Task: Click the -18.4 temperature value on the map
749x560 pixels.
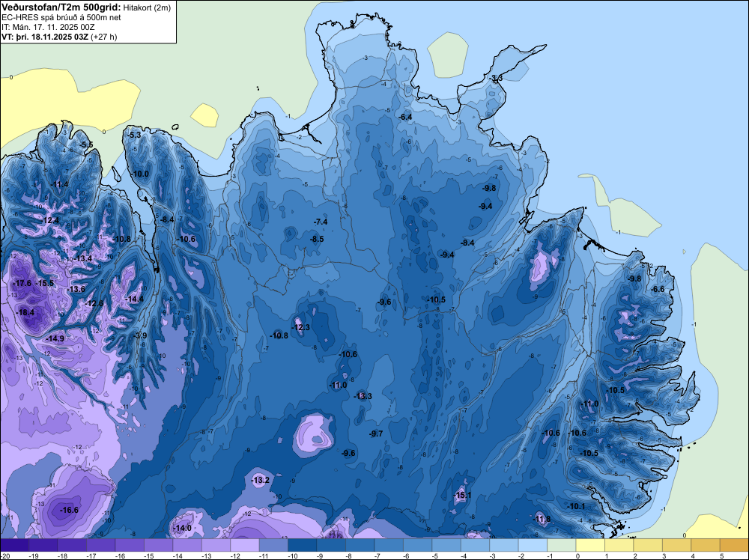Action: coord(25,313)
